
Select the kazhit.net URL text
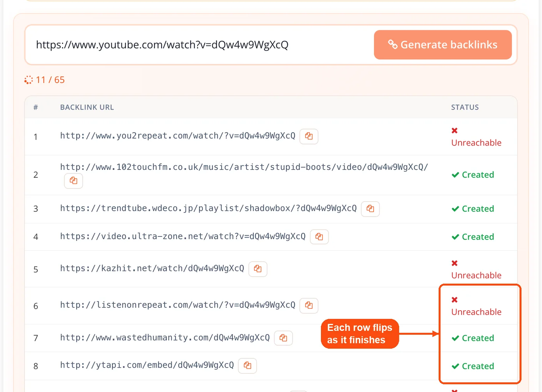point(152,268)
